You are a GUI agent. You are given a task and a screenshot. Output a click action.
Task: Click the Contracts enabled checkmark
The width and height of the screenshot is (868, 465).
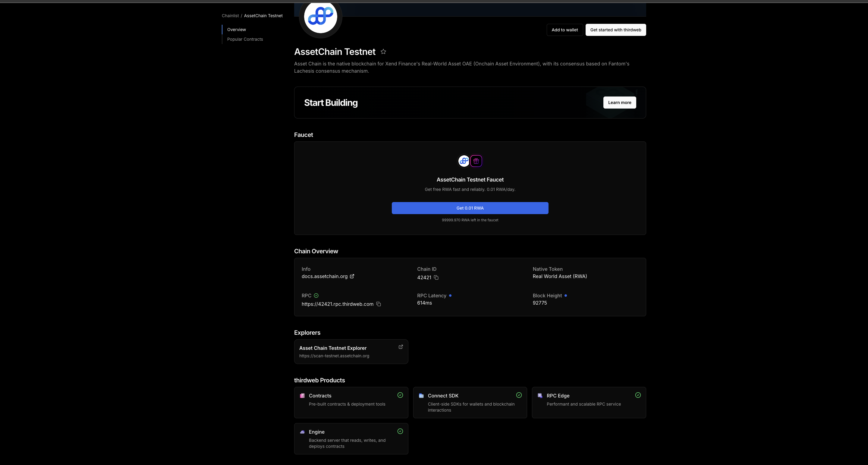coord(400,395)
